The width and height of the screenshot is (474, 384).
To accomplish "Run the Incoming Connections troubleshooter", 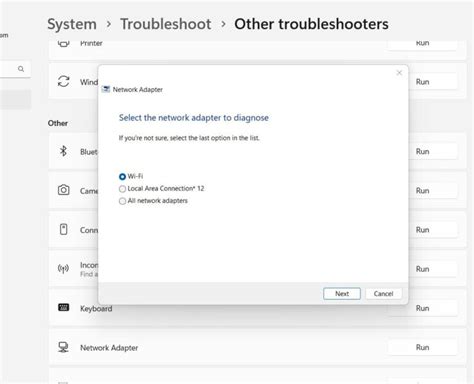I will click(x=422, y=269).
